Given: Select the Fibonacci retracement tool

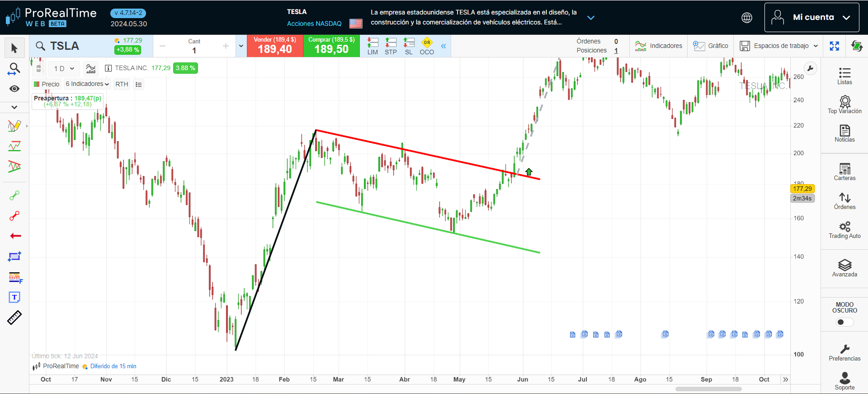Looking at the screenshot, I should point(15,277).
